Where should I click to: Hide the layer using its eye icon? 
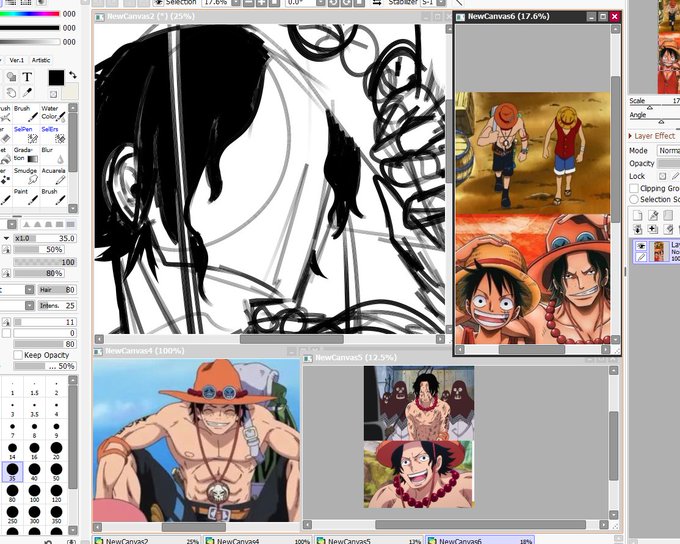pos(641,246)
